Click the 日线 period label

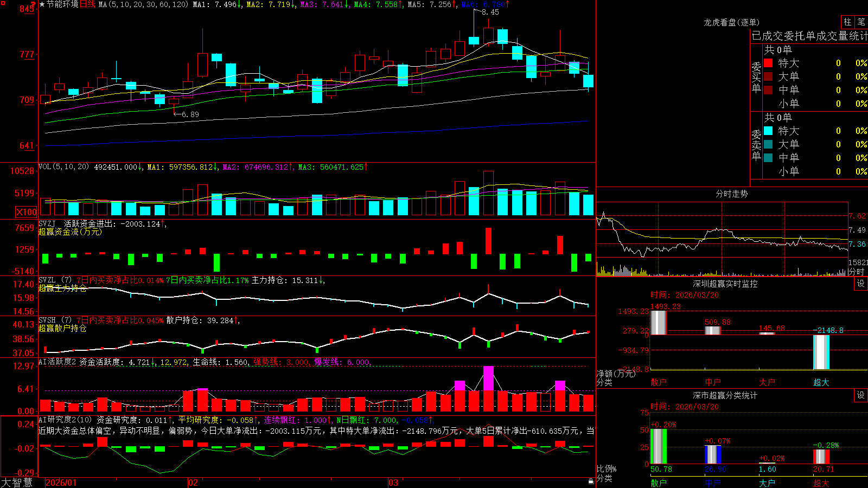pos(87,4)
